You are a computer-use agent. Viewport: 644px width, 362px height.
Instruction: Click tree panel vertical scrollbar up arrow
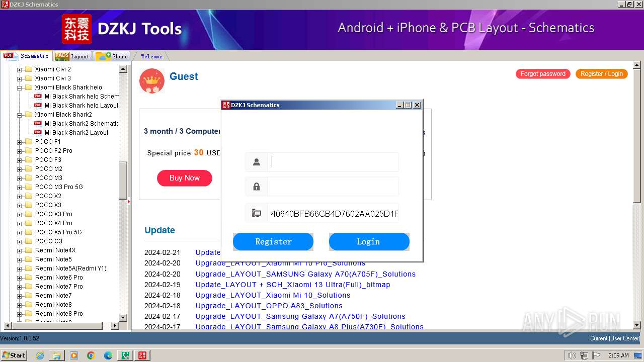pos(123,69)
